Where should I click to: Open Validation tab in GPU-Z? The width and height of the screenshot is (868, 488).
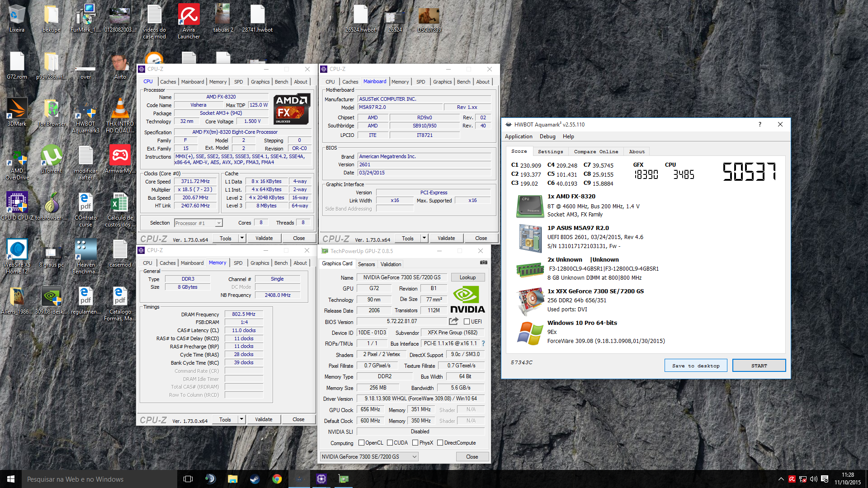click(391, 264)
